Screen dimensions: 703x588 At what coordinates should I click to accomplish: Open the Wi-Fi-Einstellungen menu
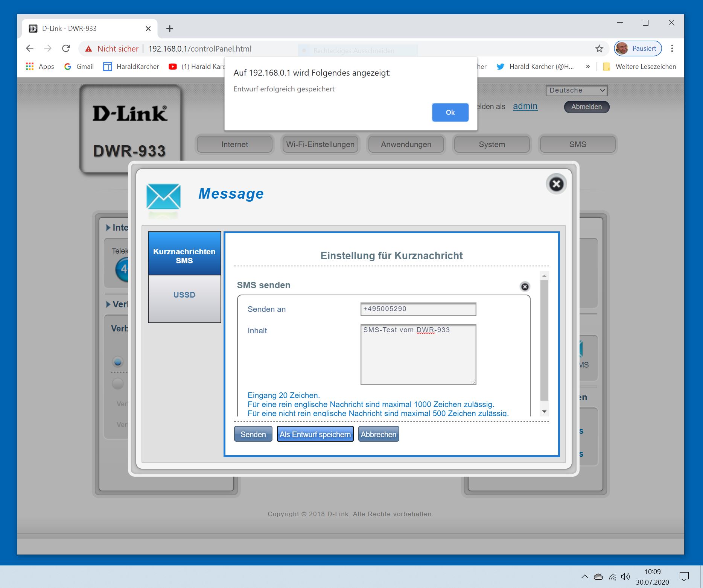(x=320, y=144)
